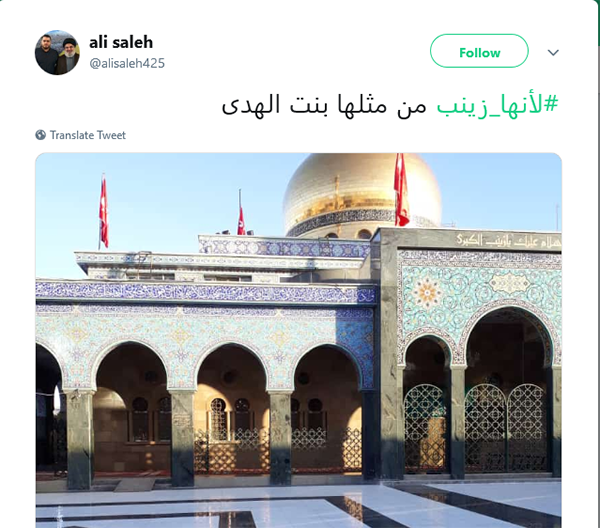Click the blue calligraphy tile band above the arches
Screen dimensions: 600x528
pos(205,293)
